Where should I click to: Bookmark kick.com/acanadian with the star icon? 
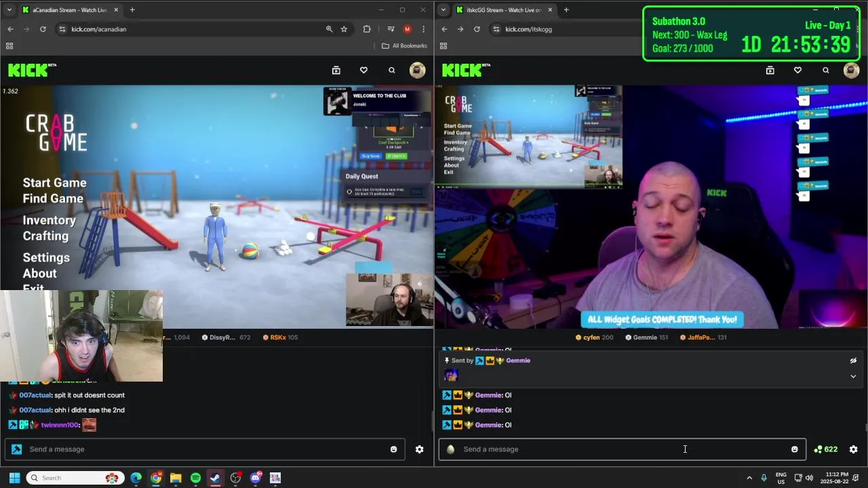(344, 29)
